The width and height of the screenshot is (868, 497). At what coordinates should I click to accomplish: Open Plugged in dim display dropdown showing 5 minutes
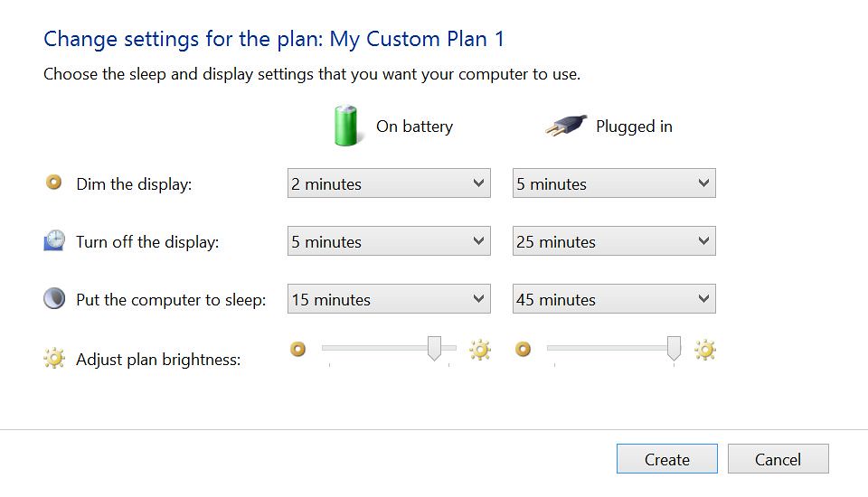click(614, 183)
